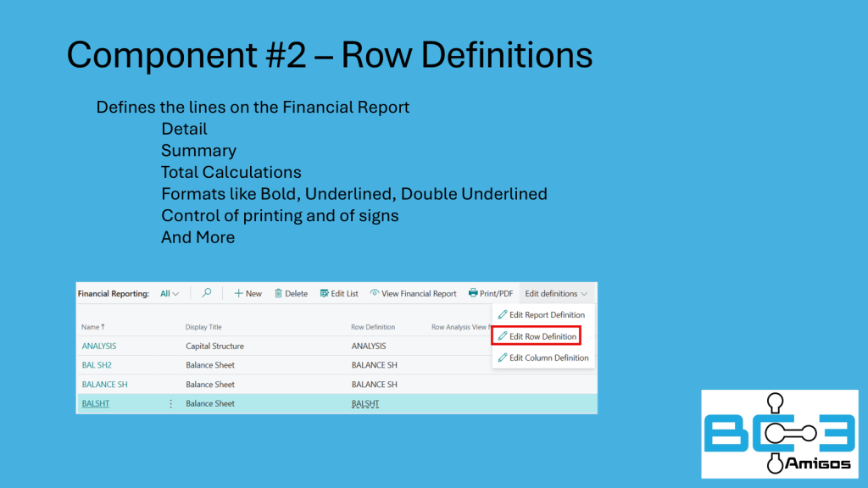The image size is (868, 488).
Task: Click the search magnifier icon
Action: pos(207,293)
